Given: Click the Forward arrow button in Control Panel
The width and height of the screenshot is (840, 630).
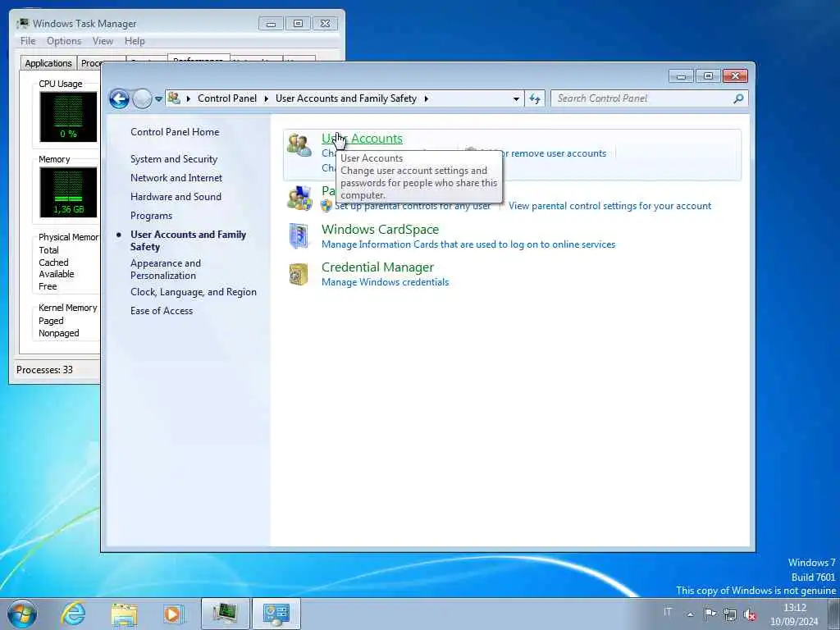Looking at the screenshot, I should click(x=142, y=98).
